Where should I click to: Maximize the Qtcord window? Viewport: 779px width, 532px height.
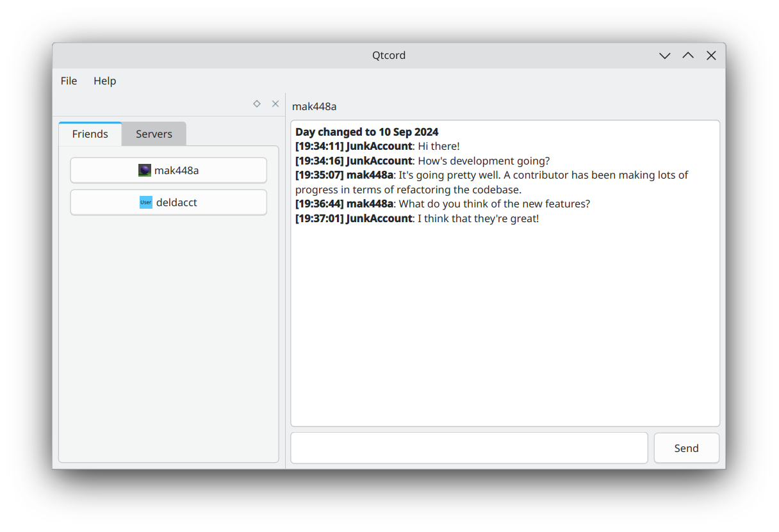688,56
